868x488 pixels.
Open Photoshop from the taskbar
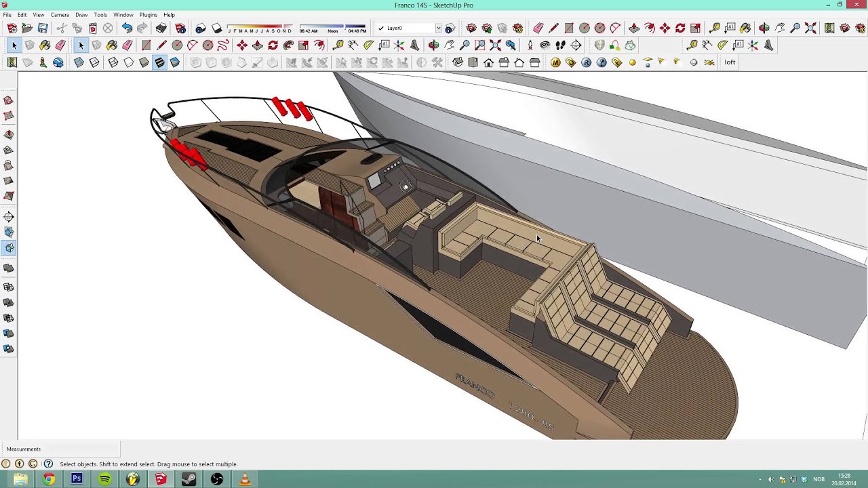[x=77, y=479]
